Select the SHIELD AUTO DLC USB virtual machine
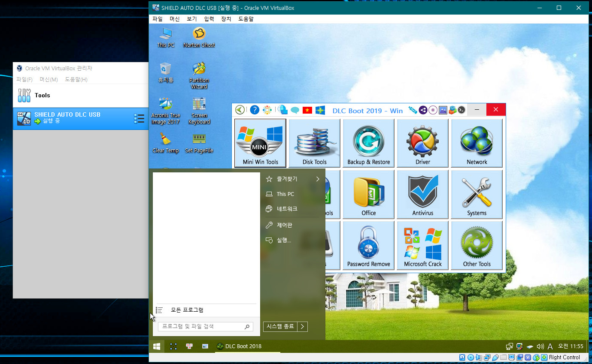 (81, 118)
